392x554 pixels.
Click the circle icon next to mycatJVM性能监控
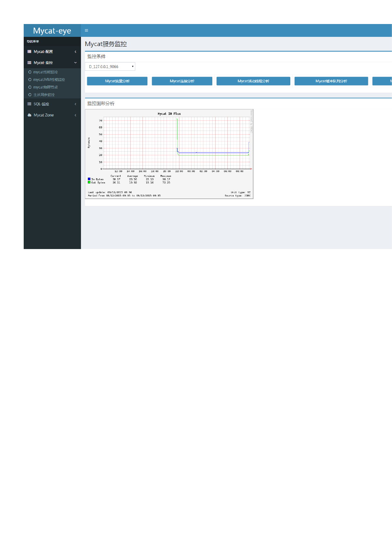pyautogui.click(x=30, y=80)
